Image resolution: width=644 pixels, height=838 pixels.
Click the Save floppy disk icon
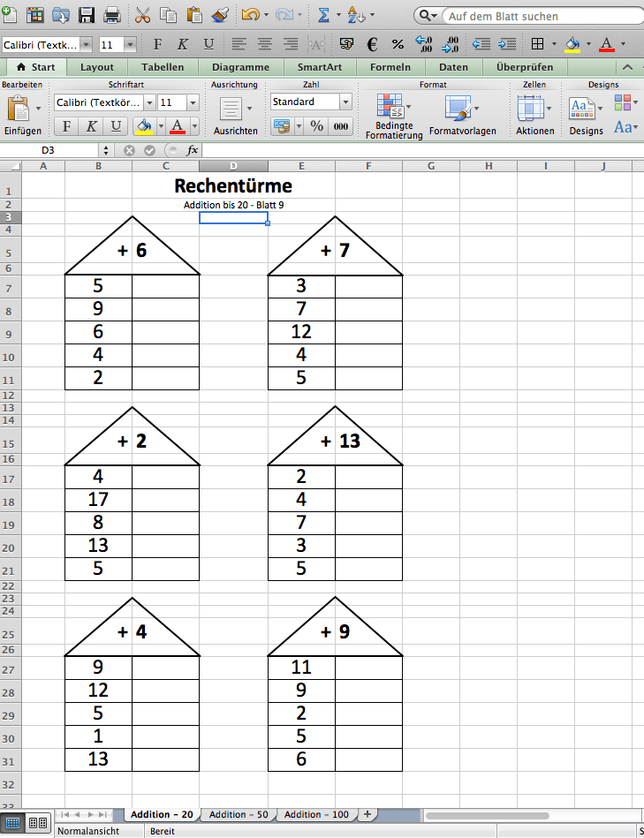[87, 15]
